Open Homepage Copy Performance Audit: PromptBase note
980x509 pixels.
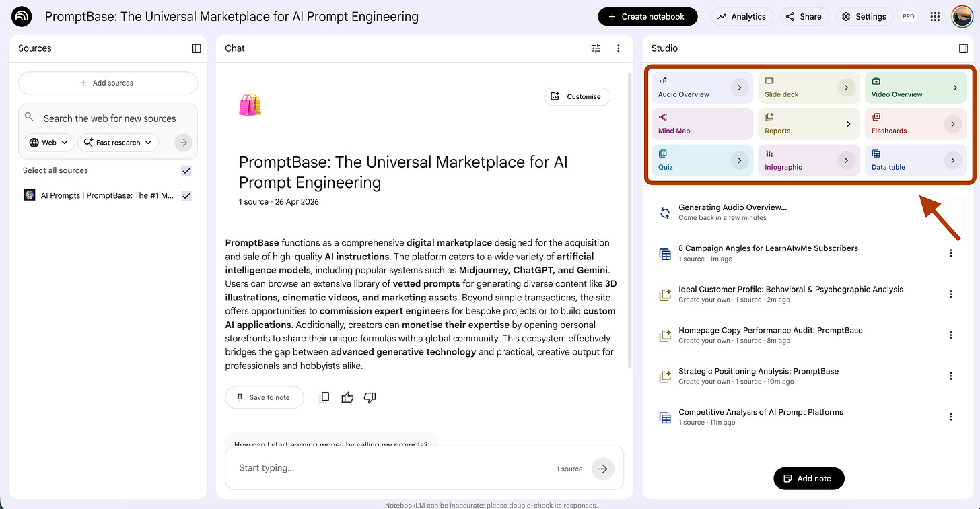[x=770, y=330]
